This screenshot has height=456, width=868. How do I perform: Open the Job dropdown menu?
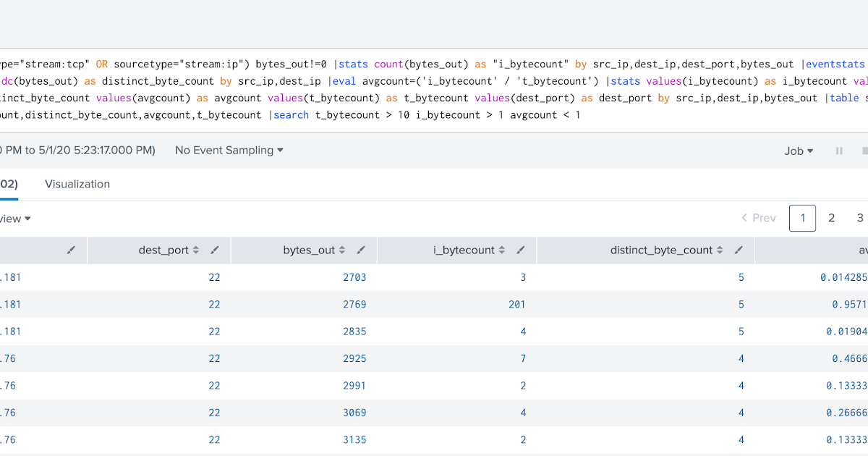(x=798, y=151)
